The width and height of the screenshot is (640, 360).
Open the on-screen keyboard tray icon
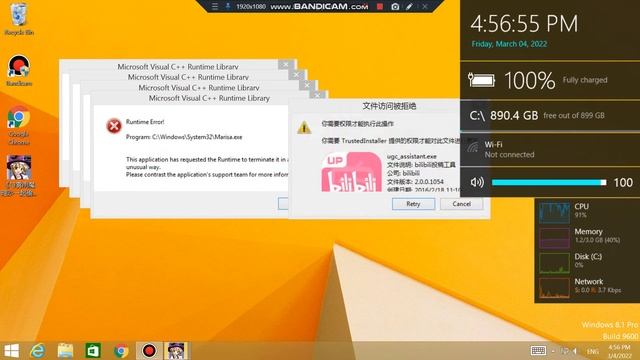click(538, 351)
